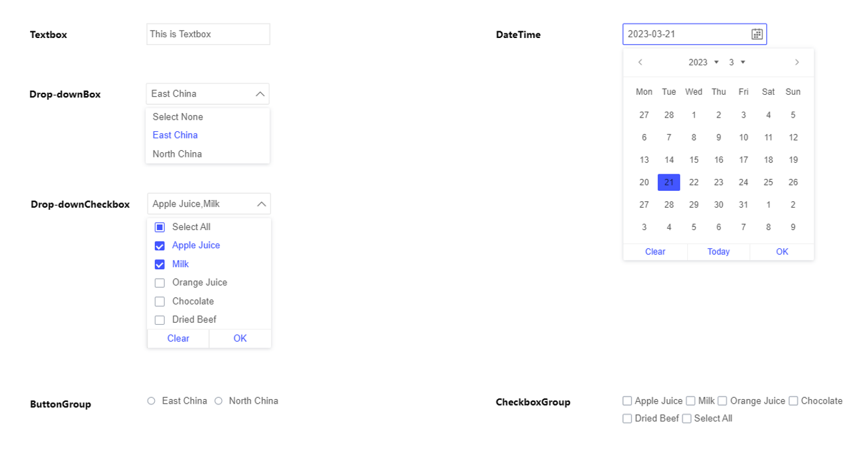Open the calendar picker icon in DateTime field
This screenshot has width=868, height=456.
tap(756, 34)
